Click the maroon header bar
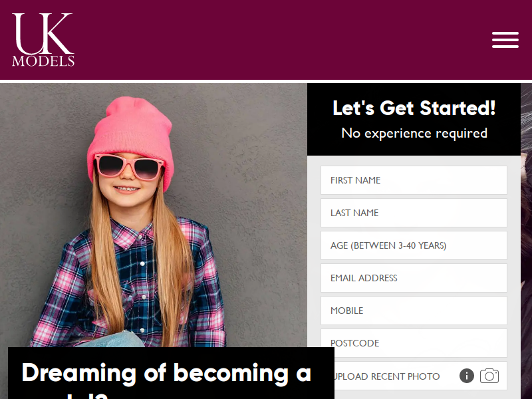The height and width of the screenshot is (399, 532). (x=266, y=40)
